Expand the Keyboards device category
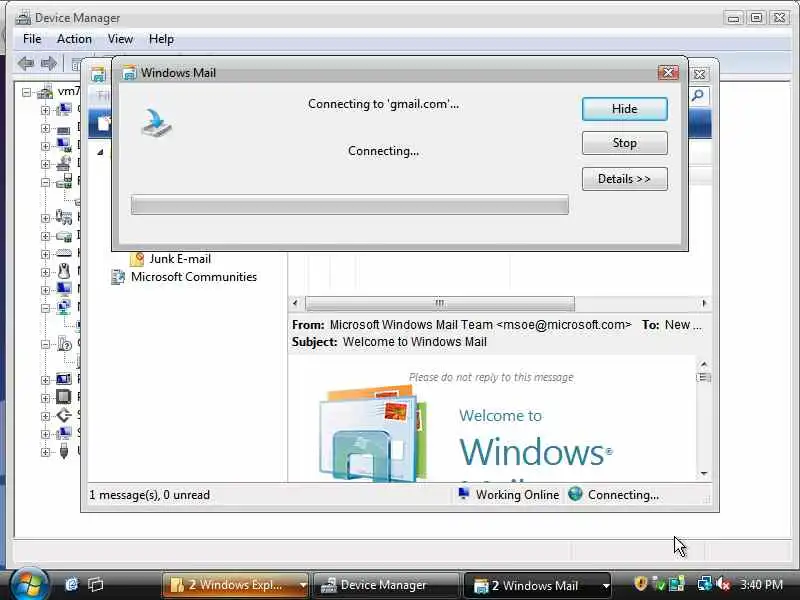Image resolution: width=800 pixels, height=600 pixels. click(x=45, y=254)
